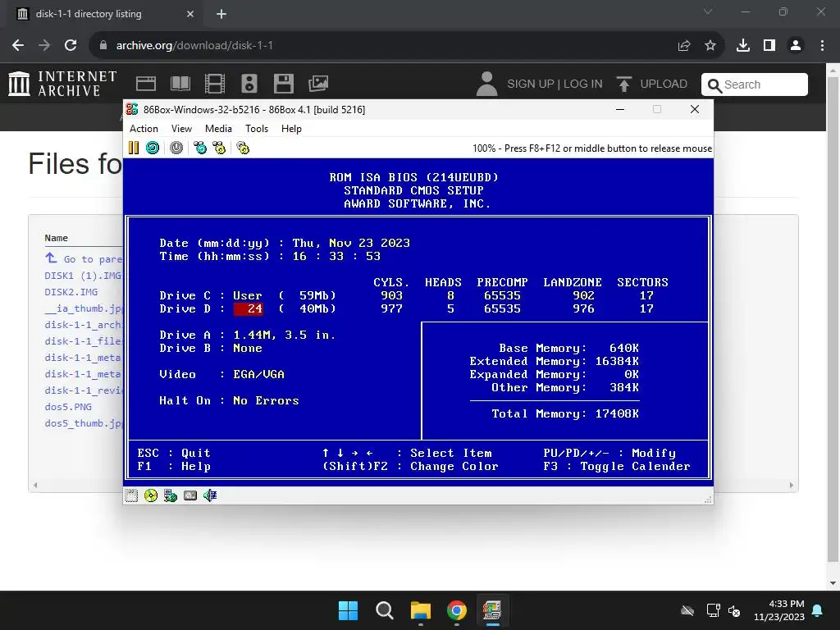Open the Video filmstrip icon
Viewport: 840px width, 630px height.
point(215,84)
